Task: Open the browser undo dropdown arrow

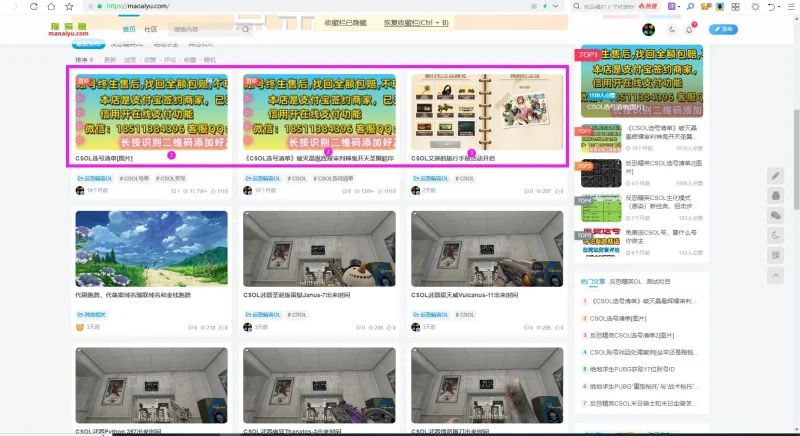Action: pyautogui.click(x=779, y=7)
